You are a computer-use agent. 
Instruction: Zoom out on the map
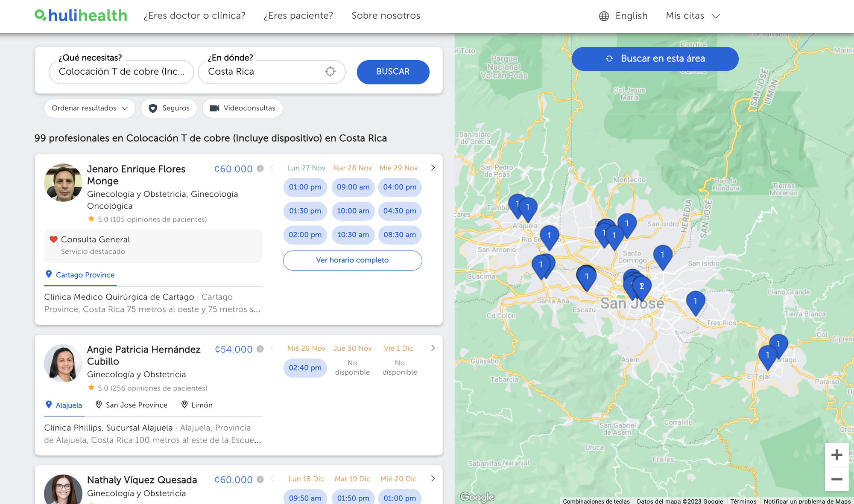tap(836, 479)
